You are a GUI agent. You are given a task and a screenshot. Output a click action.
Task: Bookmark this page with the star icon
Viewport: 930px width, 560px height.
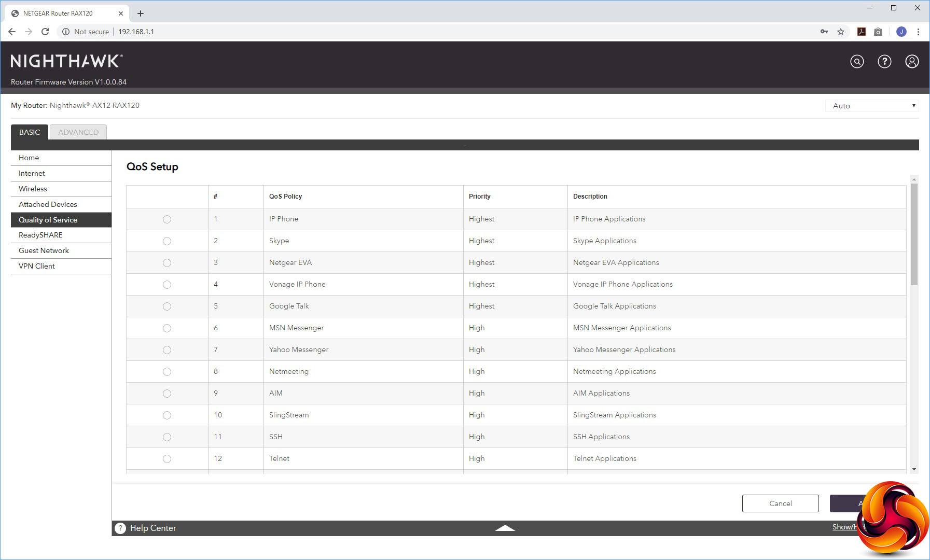[x=841, y=32]
